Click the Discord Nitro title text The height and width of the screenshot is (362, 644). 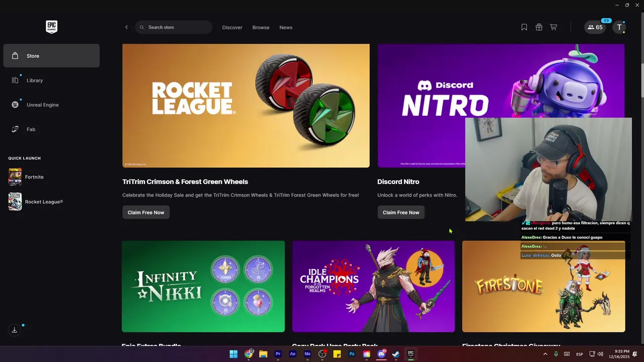[398, 182]
